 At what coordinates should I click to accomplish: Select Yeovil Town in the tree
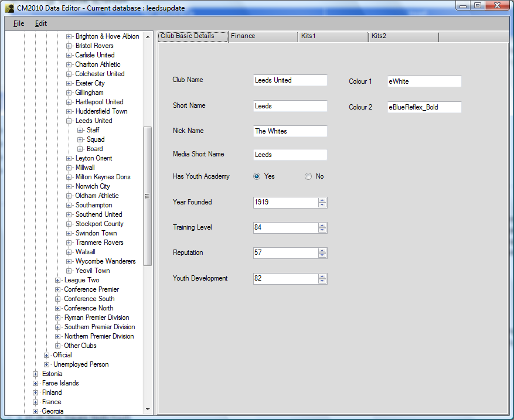coord(93,271)
